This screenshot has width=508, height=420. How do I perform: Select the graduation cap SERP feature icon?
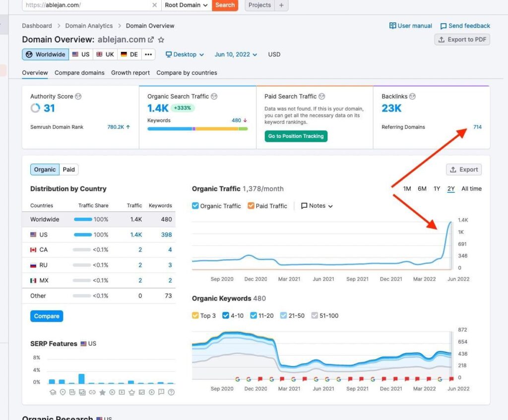point(53,392)
